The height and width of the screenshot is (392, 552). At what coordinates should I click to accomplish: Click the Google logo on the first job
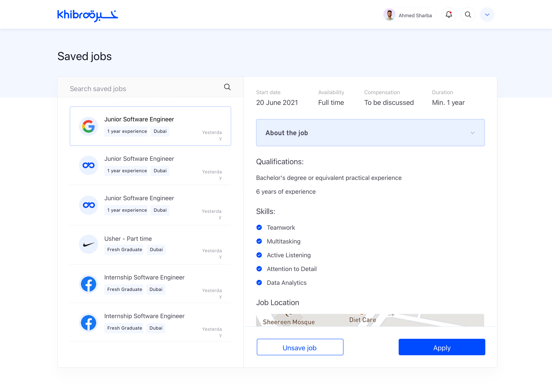[89, 127]
